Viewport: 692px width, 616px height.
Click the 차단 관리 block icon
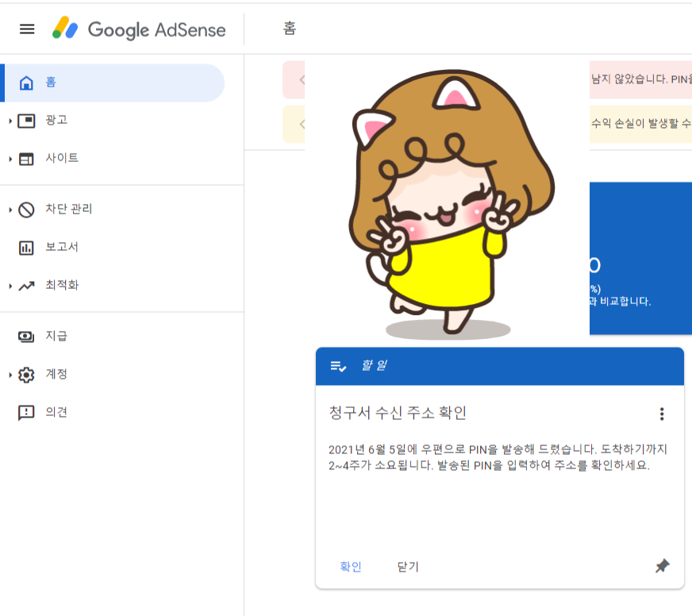pyautogui.click(x=26, y=210)
